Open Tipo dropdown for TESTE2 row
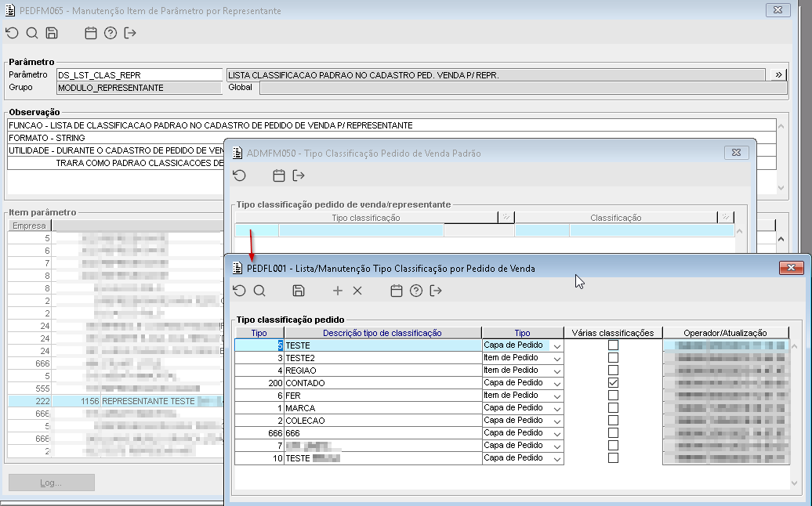812x506 pixels. [557, 358]
